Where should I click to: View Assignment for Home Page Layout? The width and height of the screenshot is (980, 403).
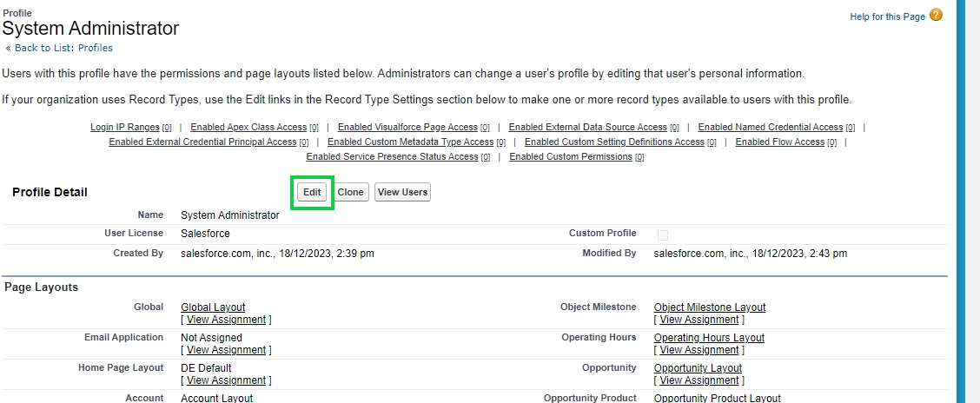pos(226,380)
